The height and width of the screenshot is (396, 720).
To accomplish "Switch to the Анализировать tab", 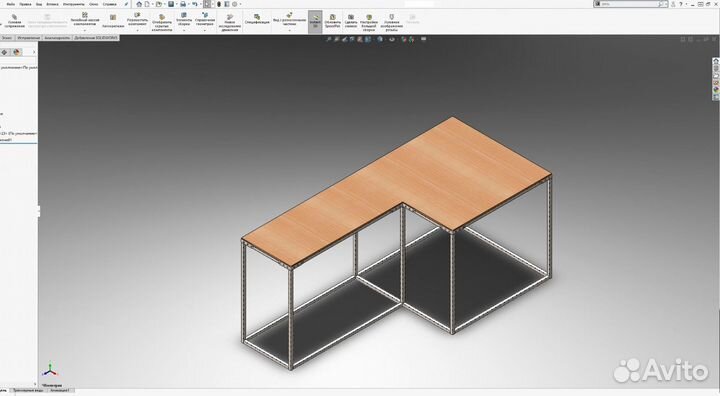I will (57, 38).
